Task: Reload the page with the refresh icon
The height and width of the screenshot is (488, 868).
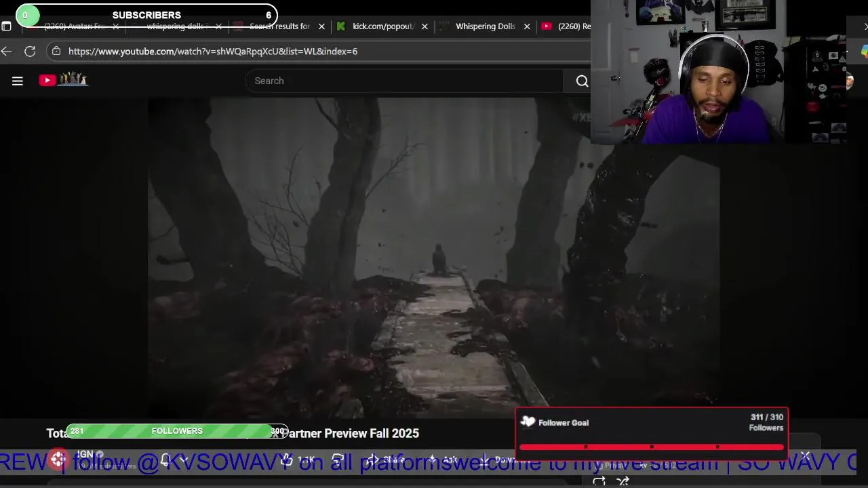Action: [30, 52]
